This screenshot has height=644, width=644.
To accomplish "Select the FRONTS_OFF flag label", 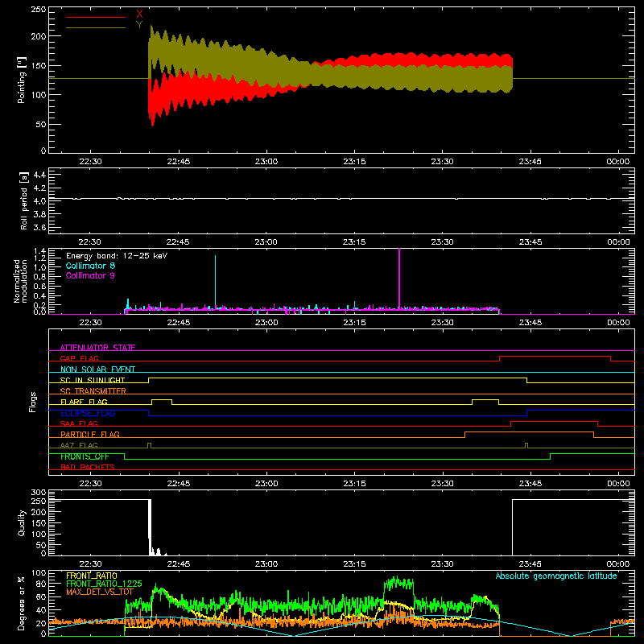I will tap(85, 456).
